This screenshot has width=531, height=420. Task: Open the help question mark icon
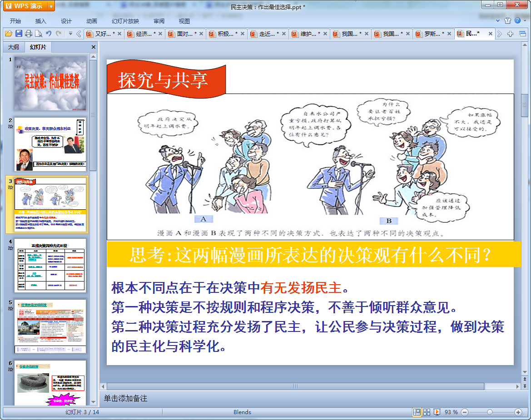pos(517,20)
